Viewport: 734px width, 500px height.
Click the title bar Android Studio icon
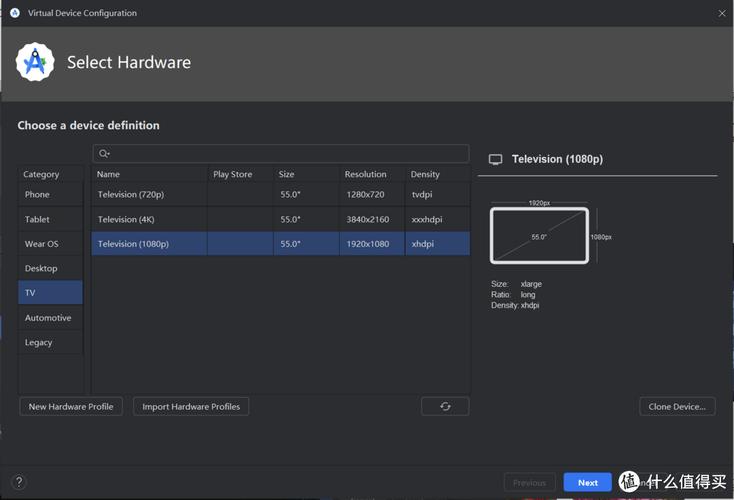(13, 13)
